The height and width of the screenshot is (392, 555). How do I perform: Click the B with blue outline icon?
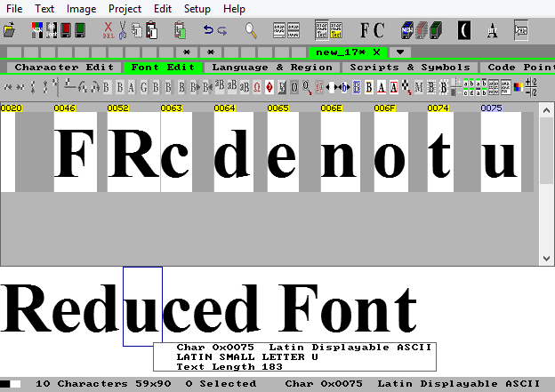click(357, 87)
